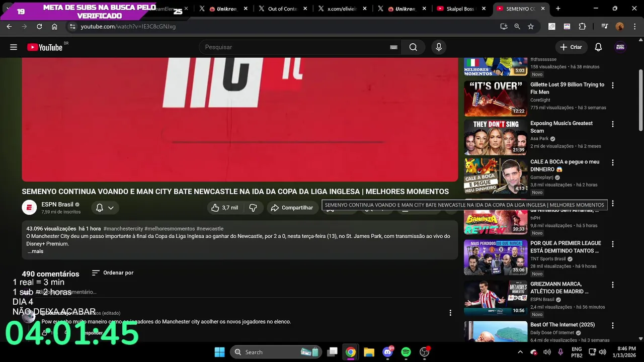This screenshot has width=644, height=362.
Task: Reload the page in Chrome
Action: (x=39, y=27)
